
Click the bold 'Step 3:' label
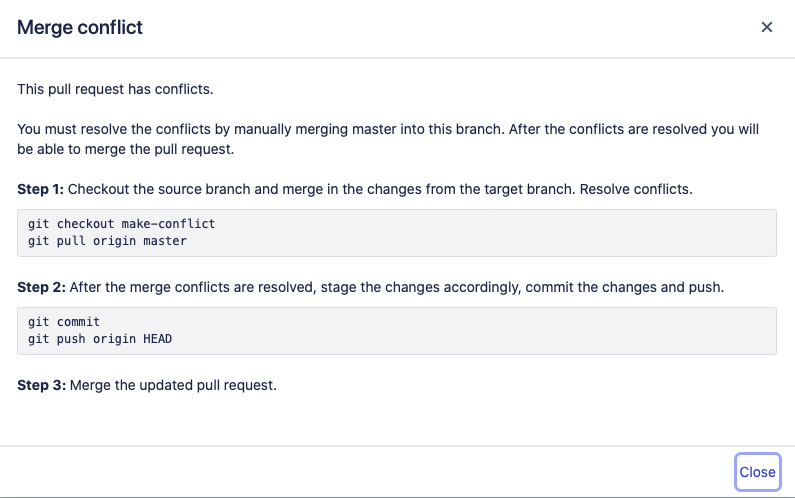pyautogui.click(x=42, y=385)
